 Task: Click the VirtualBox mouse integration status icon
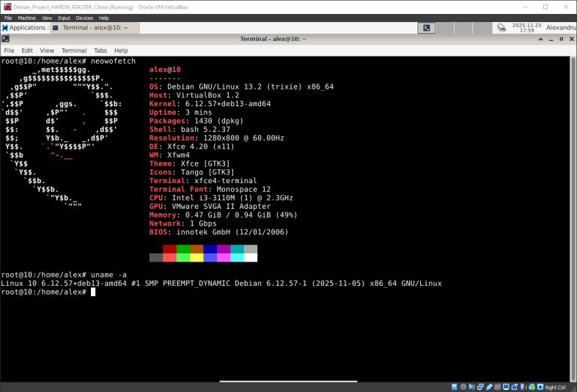[x=532, y=387]
